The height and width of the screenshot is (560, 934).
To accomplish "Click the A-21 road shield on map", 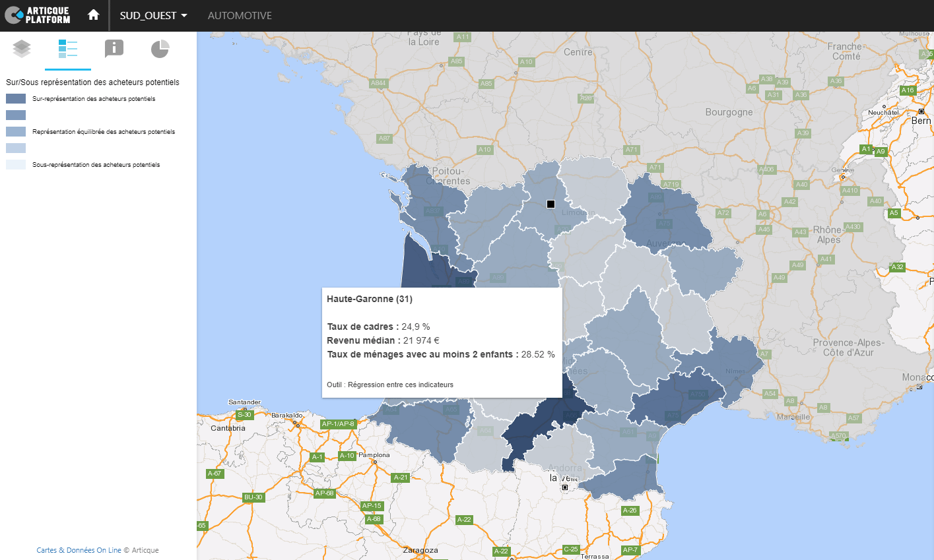I will coord(401,478).
